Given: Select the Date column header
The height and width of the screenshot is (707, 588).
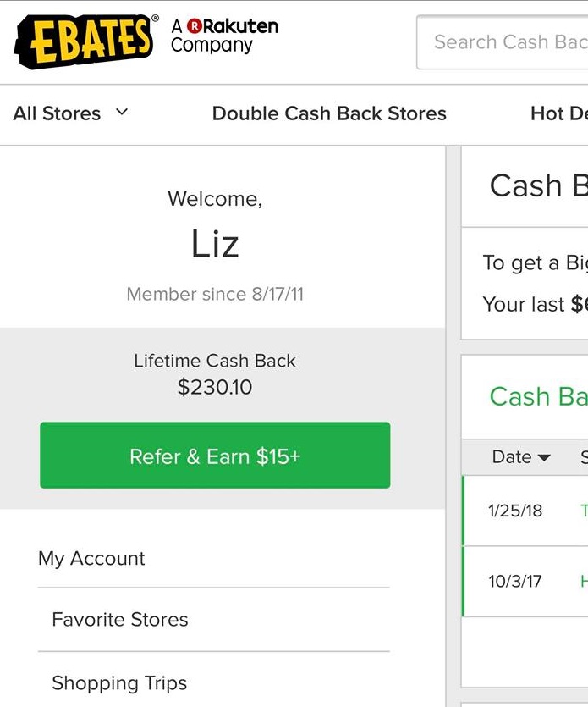Looking at the screenshot, I should [521, 456].
